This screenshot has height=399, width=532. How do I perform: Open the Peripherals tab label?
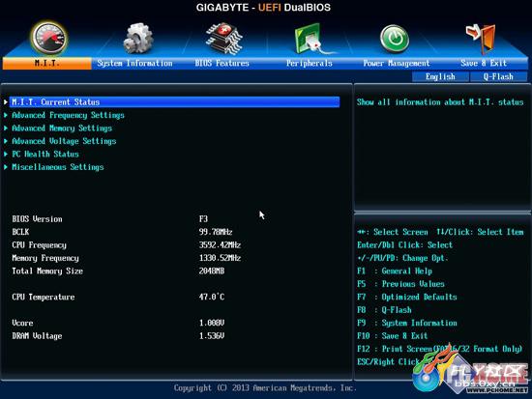click(x=310, y=64)
